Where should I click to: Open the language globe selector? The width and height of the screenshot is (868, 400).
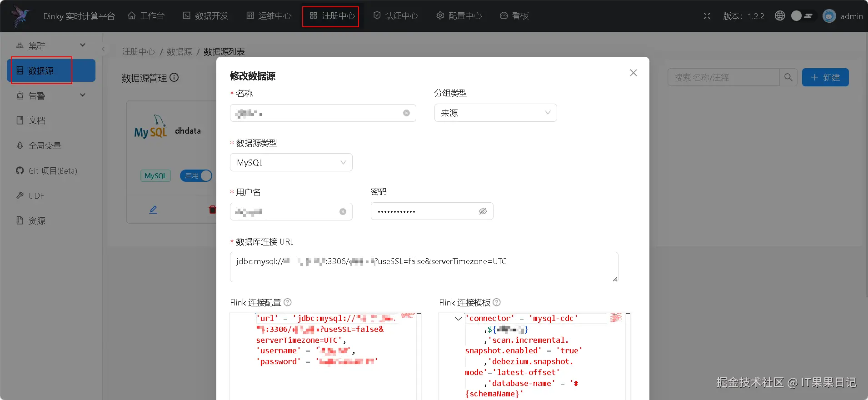tap(780, 16)
